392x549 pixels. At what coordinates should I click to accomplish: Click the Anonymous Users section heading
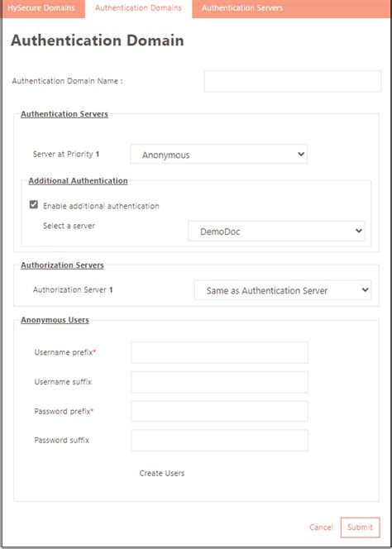coord(55,320)
